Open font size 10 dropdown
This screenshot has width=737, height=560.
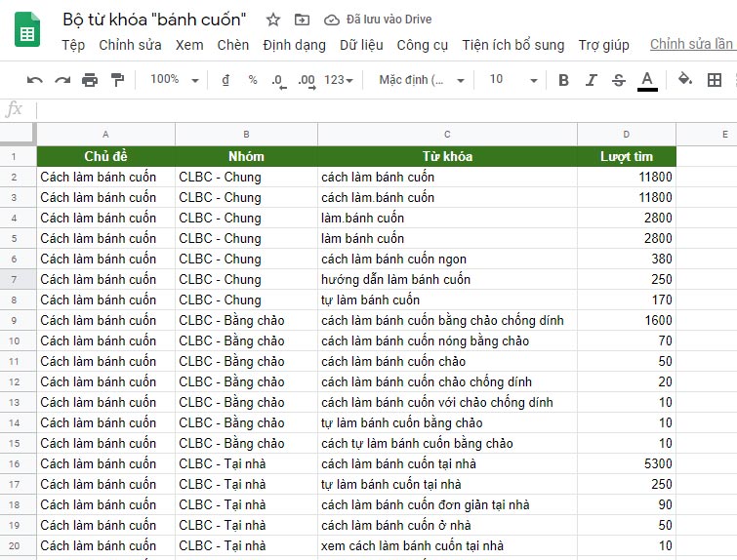[x=513, y=79]
